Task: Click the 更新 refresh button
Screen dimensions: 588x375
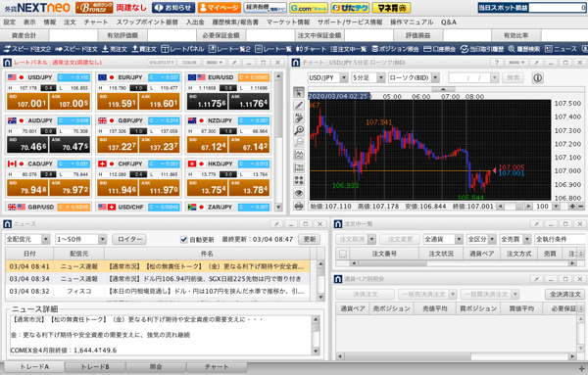Action: (310, 239)
